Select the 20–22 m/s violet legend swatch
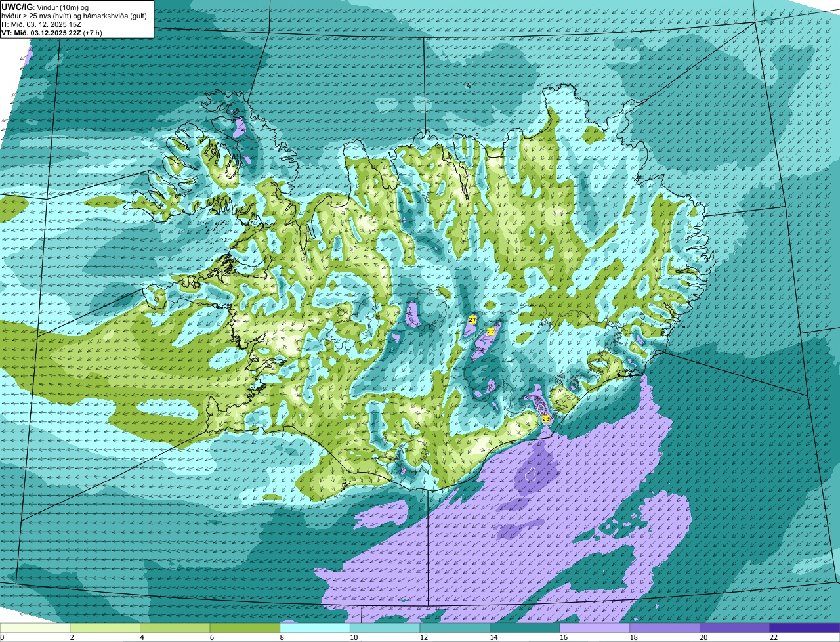840x642 pixels. [x=735, y=628]
